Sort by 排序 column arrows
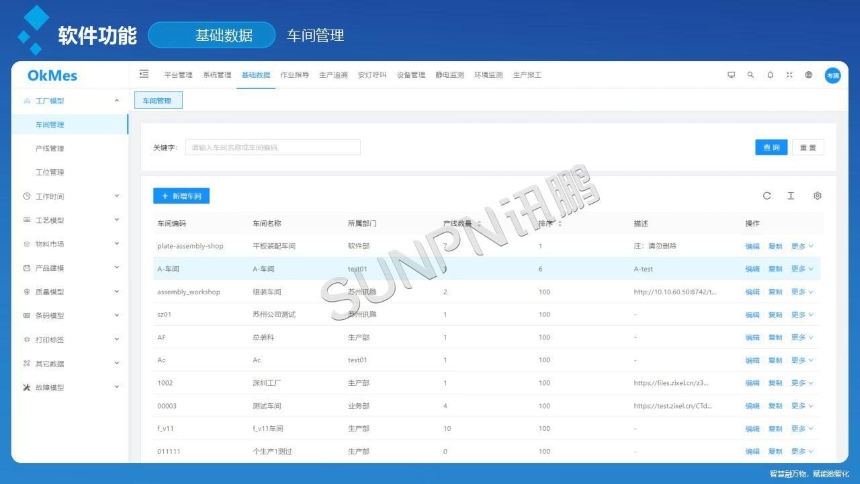Viewport: 860px width, 484px height. click(x=560, y=223)
